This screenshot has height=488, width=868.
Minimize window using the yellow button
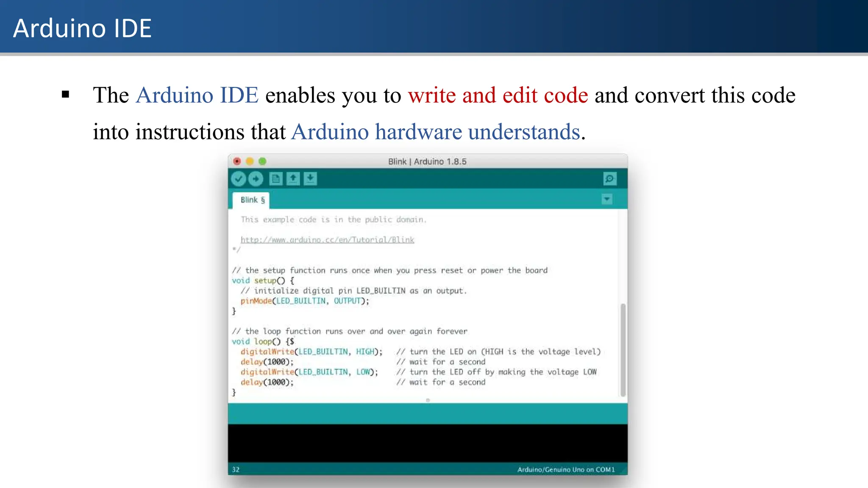coord(250,161)
